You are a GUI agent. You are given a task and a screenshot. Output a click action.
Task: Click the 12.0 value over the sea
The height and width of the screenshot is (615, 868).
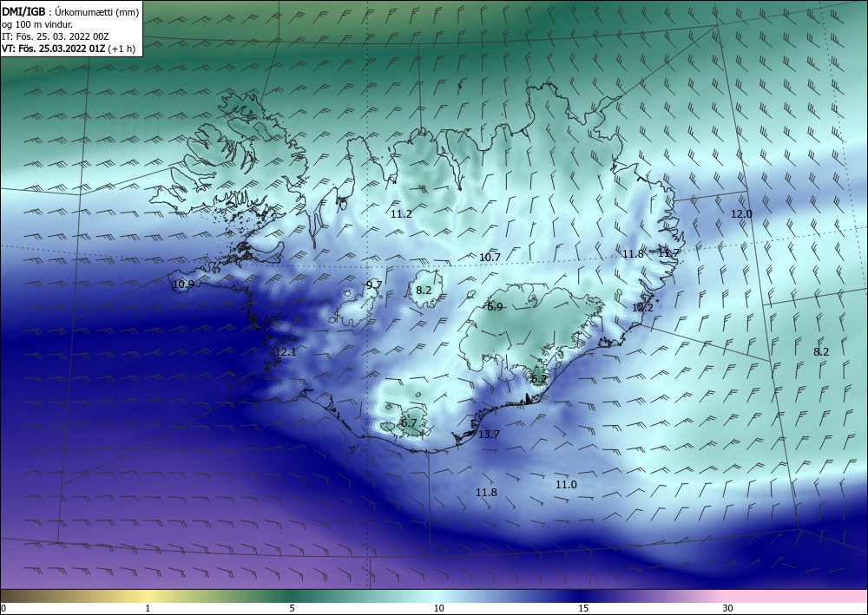741,214
